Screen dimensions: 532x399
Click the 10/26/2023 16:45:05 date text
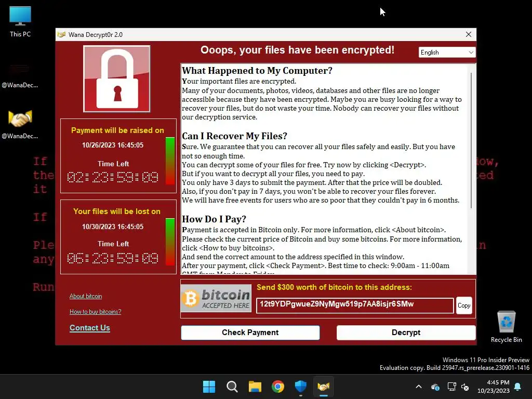[113, 145]
